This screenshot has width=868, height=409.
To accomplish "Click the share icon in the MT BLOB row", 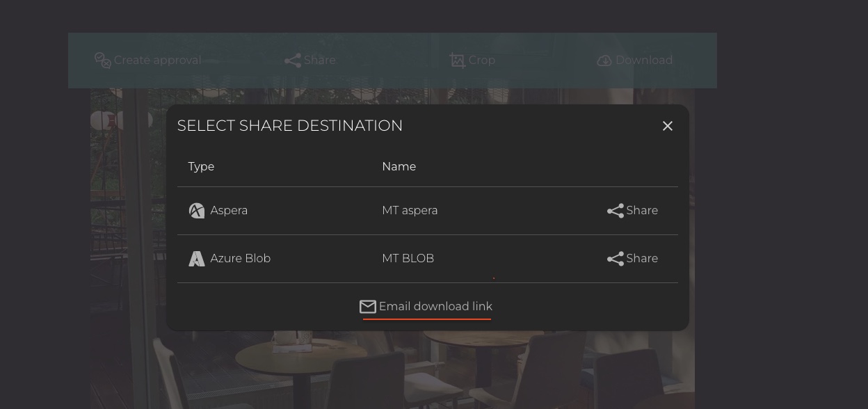I will click(x=615, y=259).
